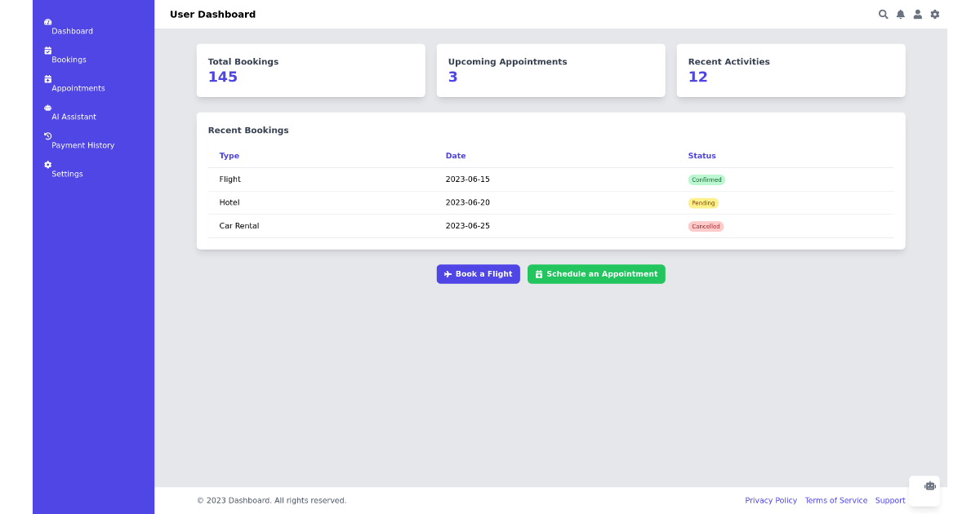This screenshot has width=980, height=514.
Task: Open the search icon in the top bar
Action: 883,14
